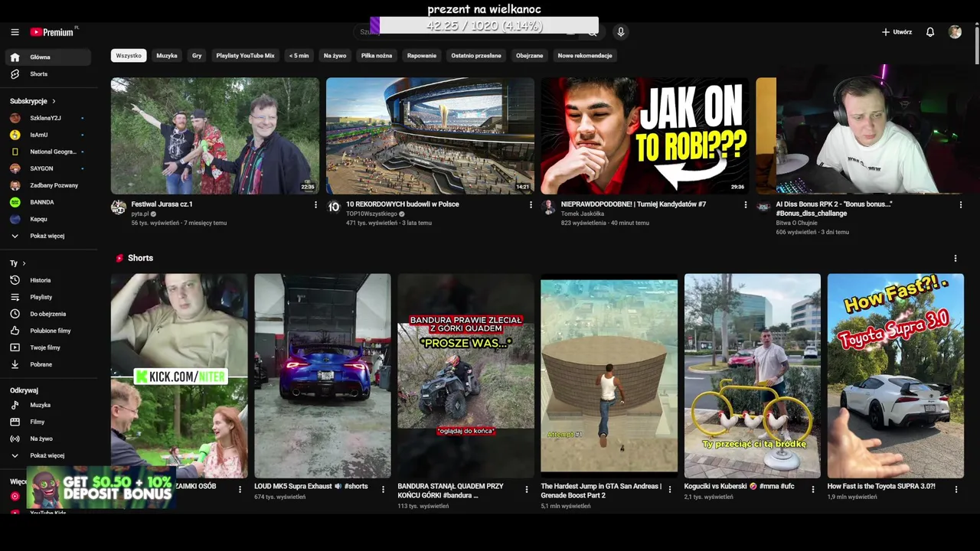Open Do obejrzenia watch later
980x551 pixels.
(47, 314)
